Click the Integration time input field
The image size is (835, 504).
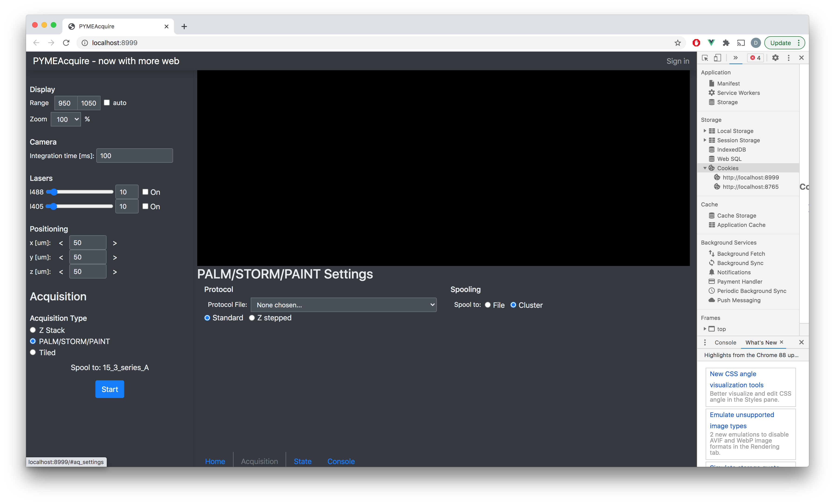tap(134, 156)
